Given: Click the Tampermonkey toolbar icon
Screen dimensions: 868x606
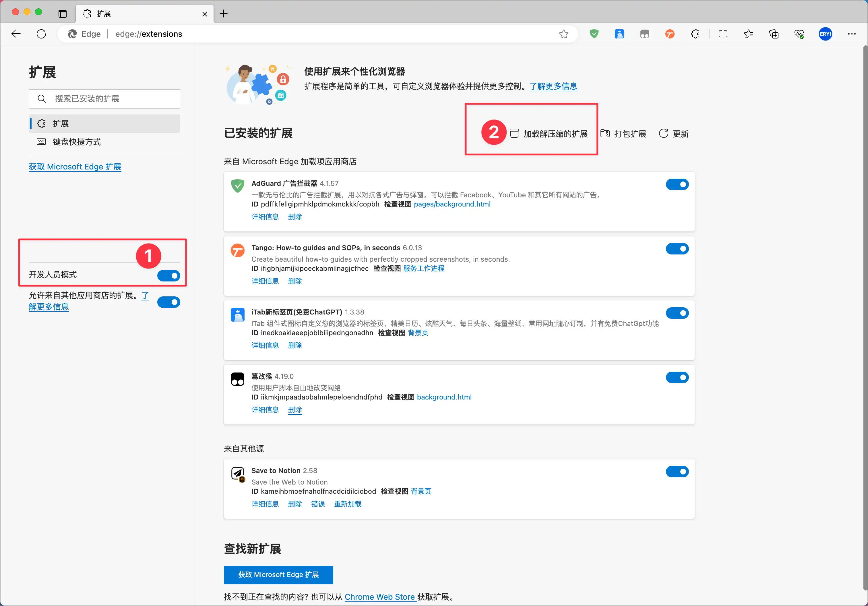Looking at the screenshot, I should [x=645, y=34].
